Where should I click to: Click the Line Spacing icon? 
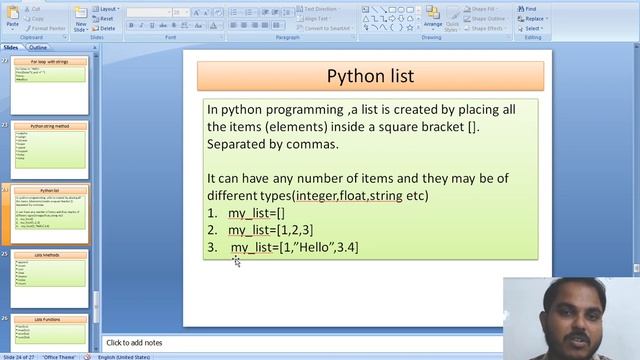(287, 13)
